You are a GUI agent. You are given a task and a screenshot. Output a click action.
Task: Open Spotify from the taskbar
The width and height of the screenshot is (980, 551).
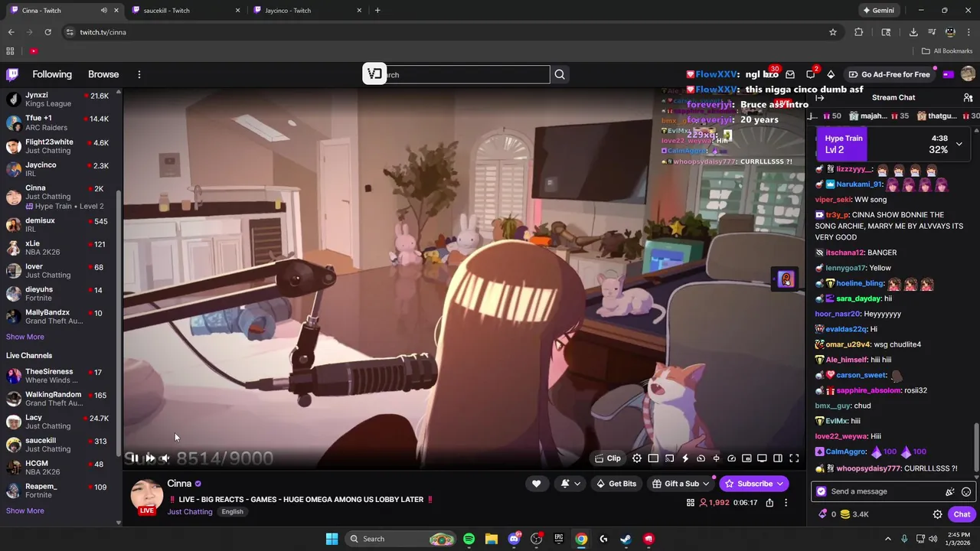click(x=469, y=539)
